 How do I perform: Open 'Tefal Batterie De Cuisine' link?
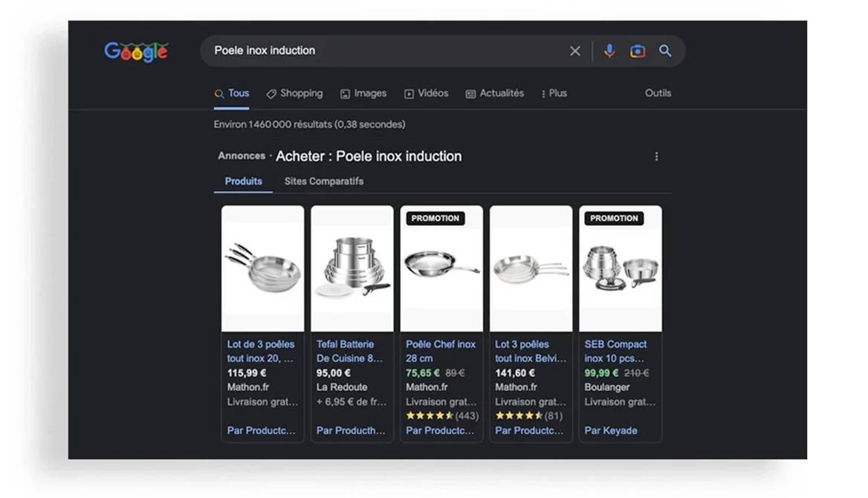(x=349, y=352)
